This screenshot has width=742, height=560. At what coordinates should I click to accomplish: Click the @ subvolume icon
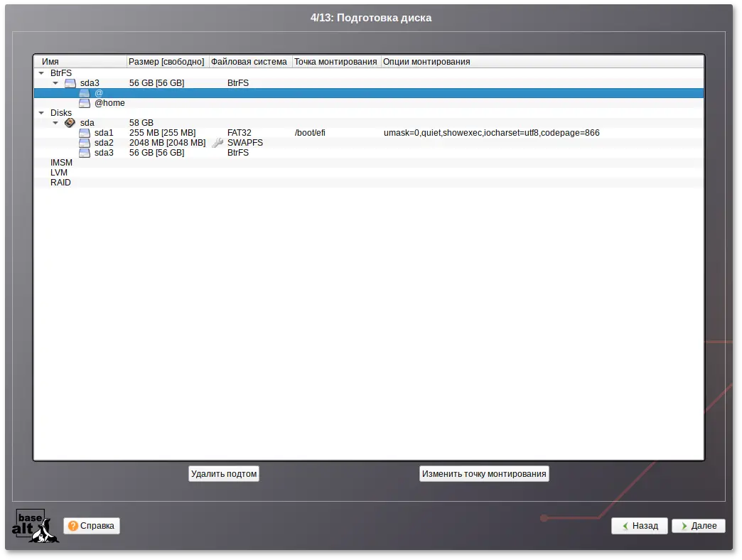coord(85,93)
